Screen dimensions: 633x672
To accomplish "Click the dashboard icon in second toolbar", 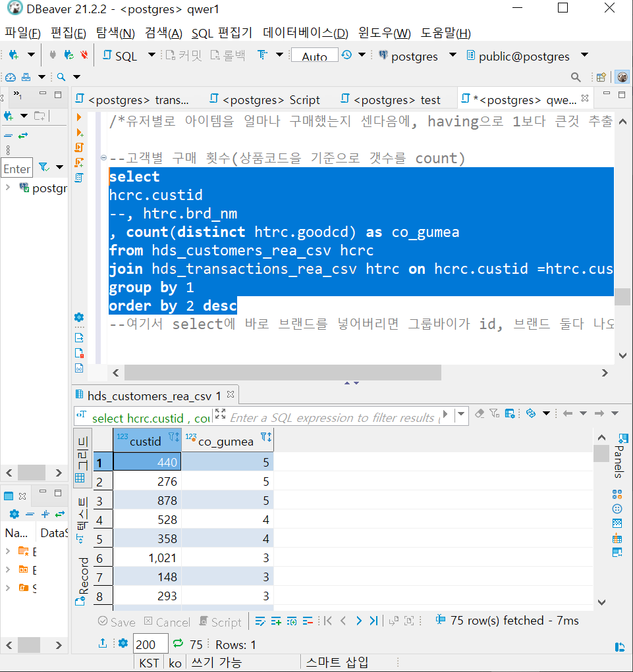I will coord(11,77).
